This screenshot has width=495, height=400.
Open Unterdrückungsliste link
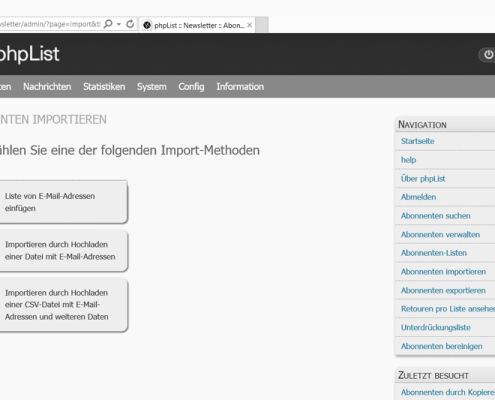click(436, 328)
